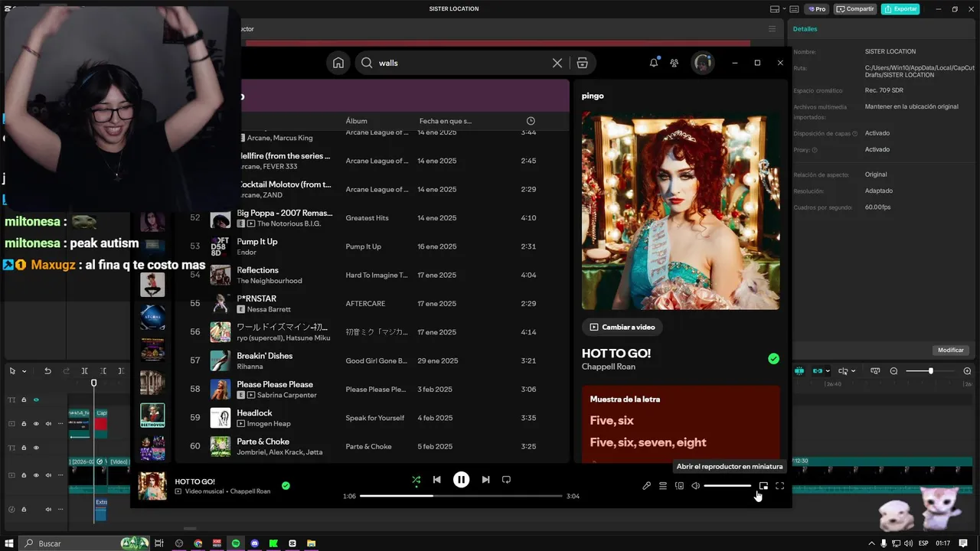Toggle Spotify shuffle button

click(x=416, y=480)
